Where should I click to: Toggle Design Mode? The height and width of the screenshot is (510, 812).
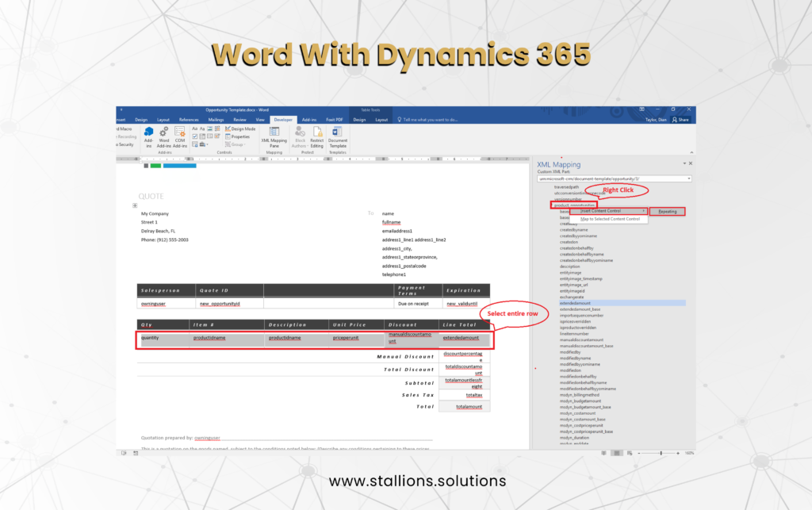click(x=240, y=129)
